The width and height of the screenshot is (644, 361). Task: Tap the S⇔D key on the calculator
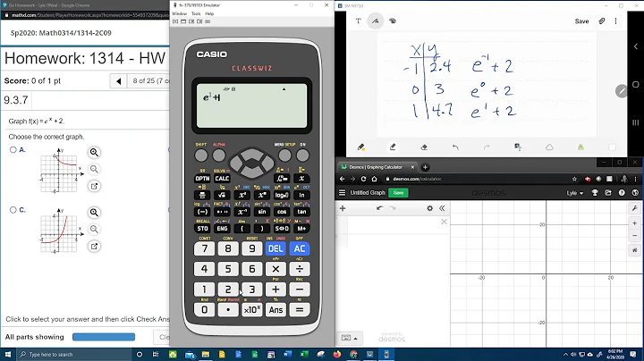click(x=282, y=229)
